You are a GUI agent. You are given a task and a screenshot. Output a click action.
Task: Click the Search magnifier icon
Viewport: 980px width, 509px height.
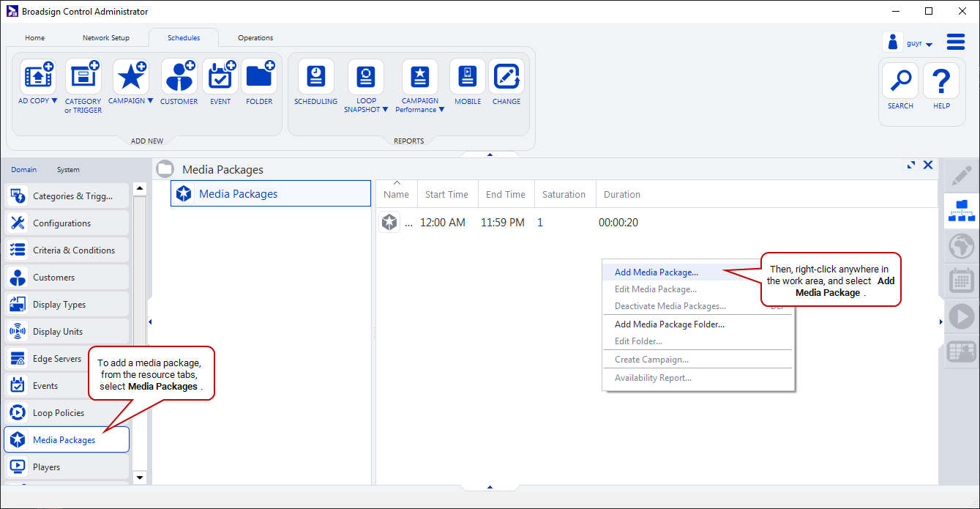tap(900, 81)
